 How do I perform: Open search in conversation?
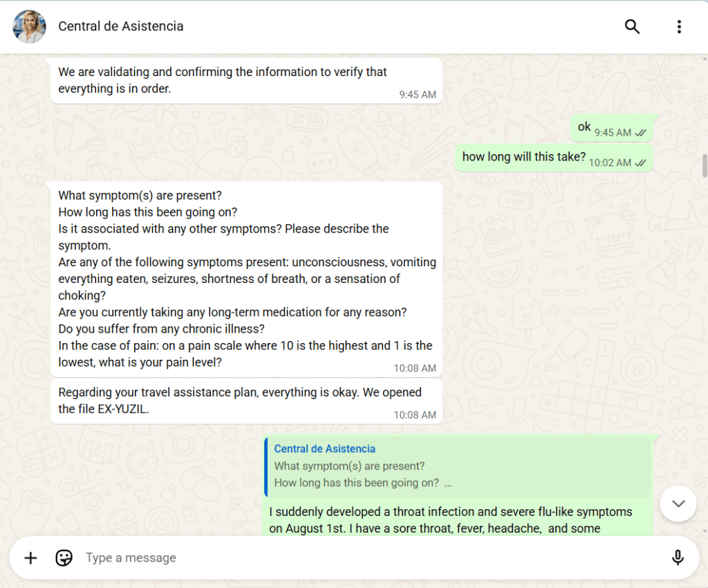click(x=632, y=27)
